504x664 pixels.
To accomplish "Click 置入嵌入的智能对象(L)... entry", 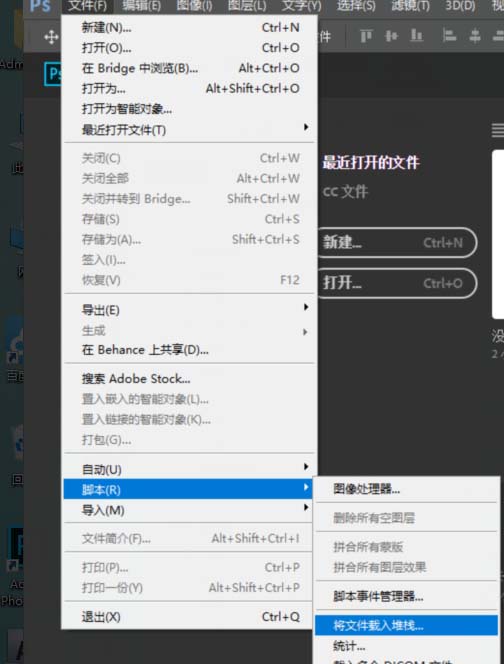I will coord(190,399).
